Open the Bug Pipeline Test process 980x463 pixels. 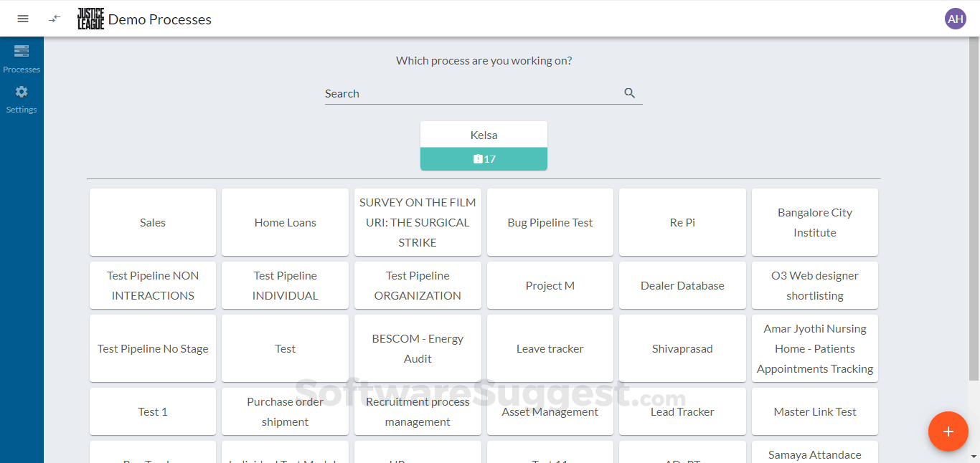coord(550,222)
